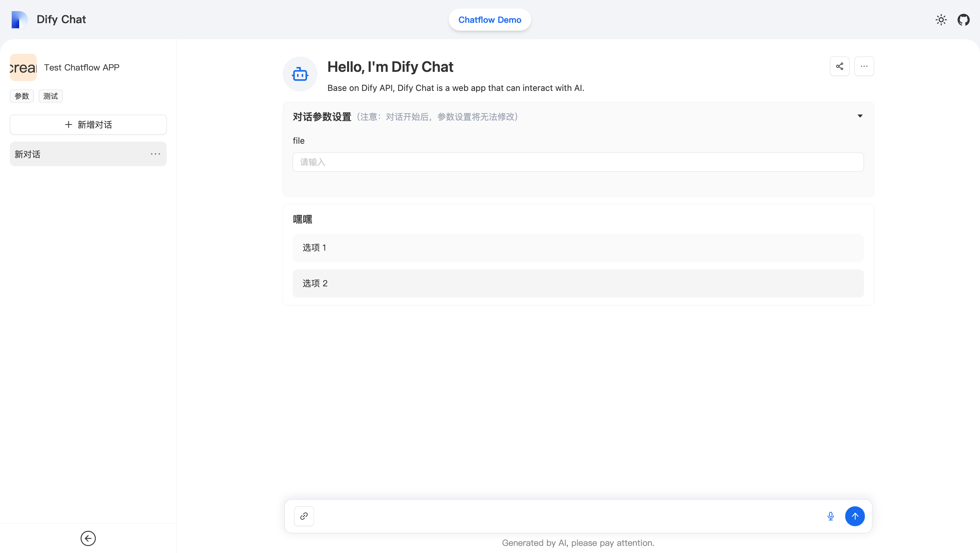Open options menu for 新对话 conversation
The image size is (980, 553).
pyautogui.click(x=155, y=154)
